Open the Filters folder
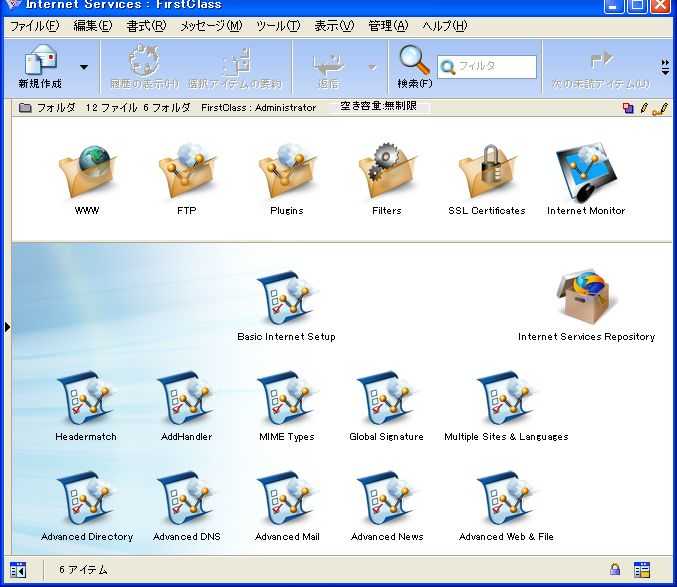The width and height of the screenshot is (677, 587). (x=387, y=173)
